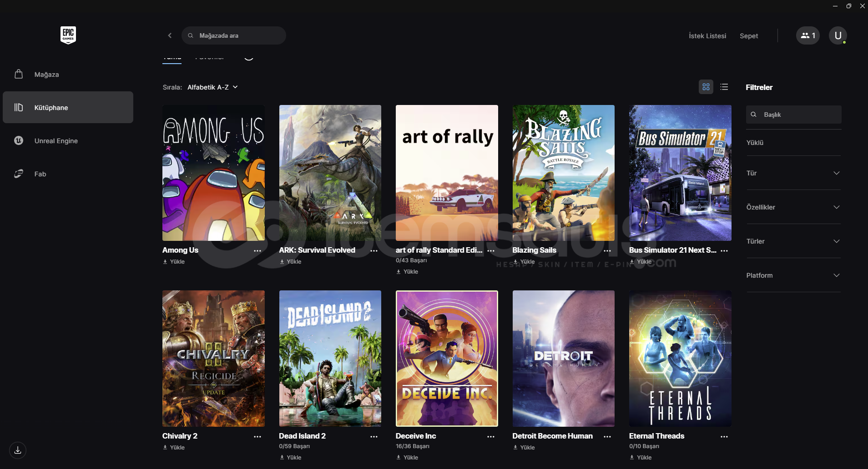This screenshot has width=868, height=469.
Task: Select the Chivalry 2 cover
Action: tap(213, 359)
